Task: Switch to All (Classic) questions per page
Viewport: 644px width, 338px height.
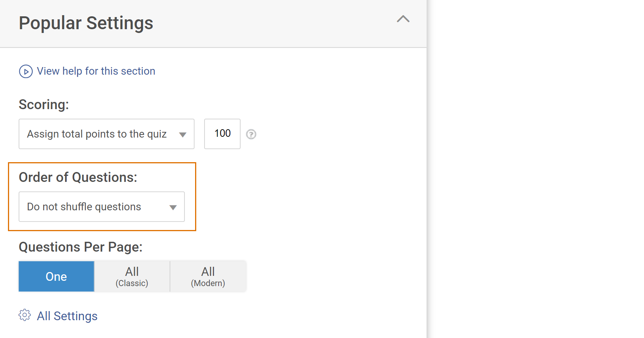Action: pyautogui.click(x=132, y=276)
